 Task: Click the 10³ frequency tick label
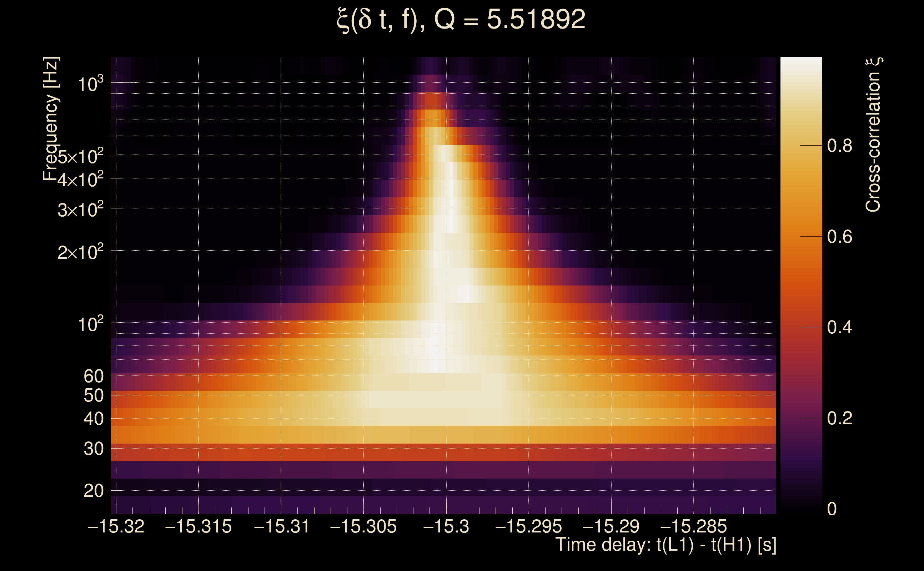(90, 84)
